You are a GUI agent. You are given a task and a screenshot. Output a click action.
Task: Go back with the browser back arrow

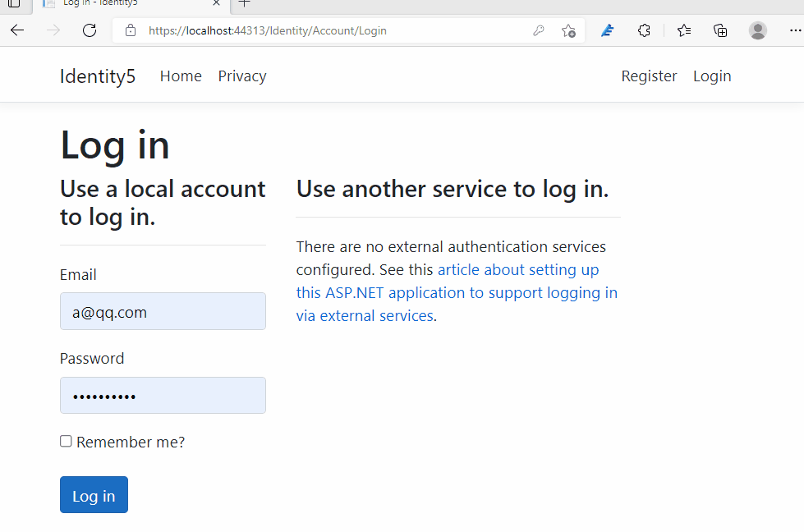pyautogui.click(x=17, y=30)
